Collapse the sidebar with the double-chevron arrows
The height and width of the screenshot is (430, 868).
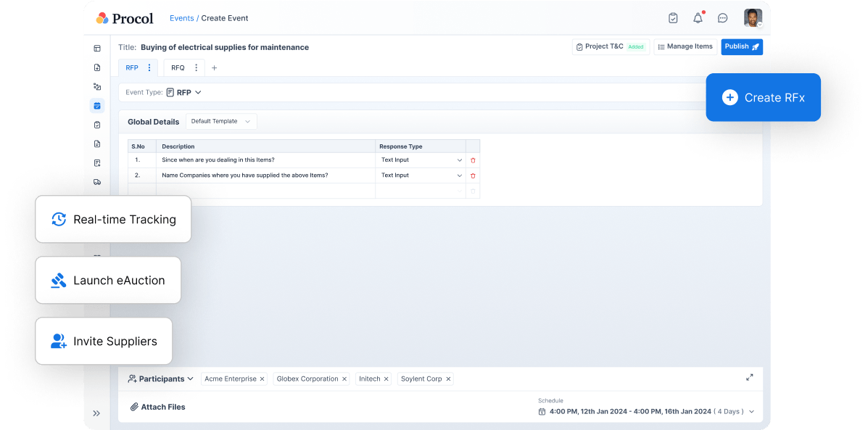click(x=96, y=413)
